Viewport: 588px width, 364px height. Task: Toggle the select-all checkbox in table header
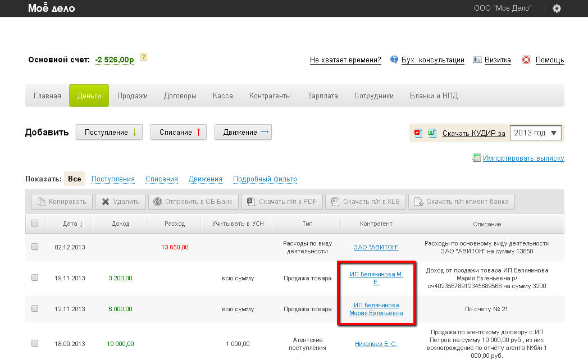tap(35, 223)
